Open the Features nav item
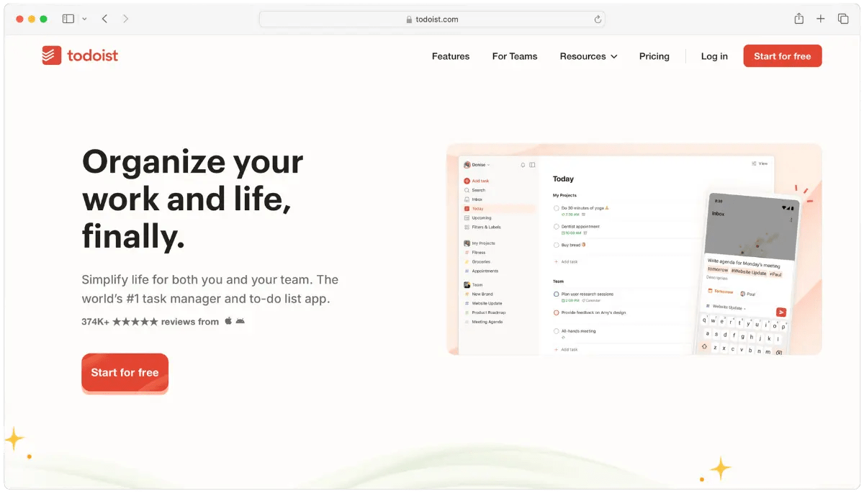The width and height of the screenshot is (864, 504). tap(451, 56)
